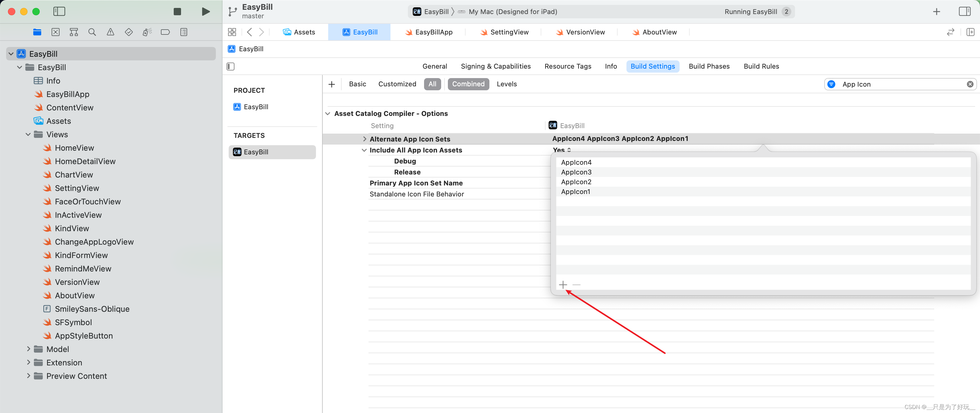
Task: Open the related items grid menu
Action: 232,32
